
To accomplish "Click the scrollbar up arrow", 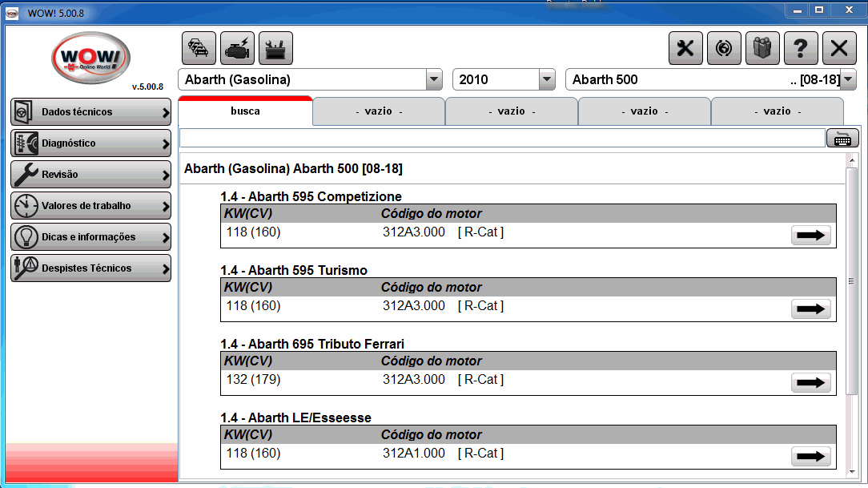I will click(851, 160).
